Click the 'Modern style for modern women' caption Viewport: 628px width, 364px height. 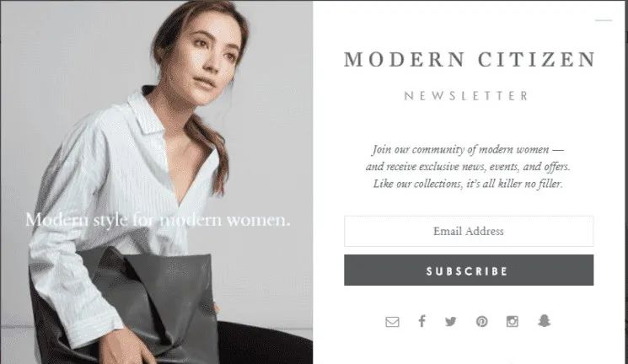pos(158,219)
